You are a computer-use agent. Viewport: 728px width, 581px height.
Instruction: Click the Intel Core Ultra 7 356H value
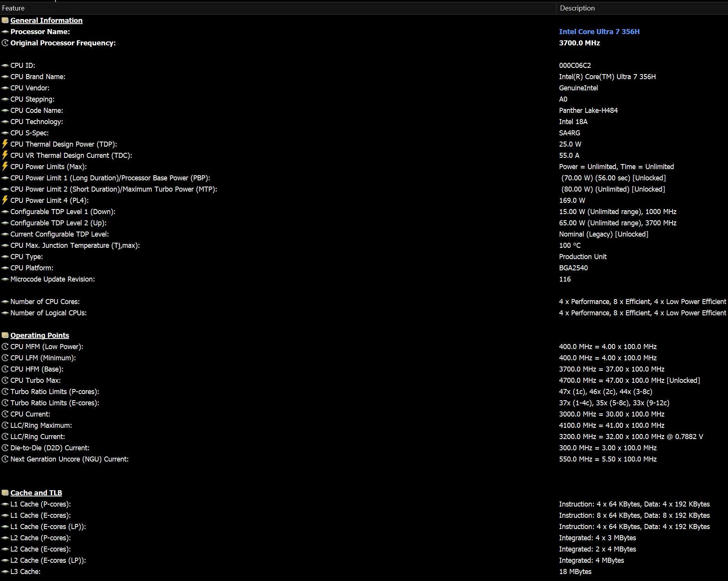coord(599,31)
